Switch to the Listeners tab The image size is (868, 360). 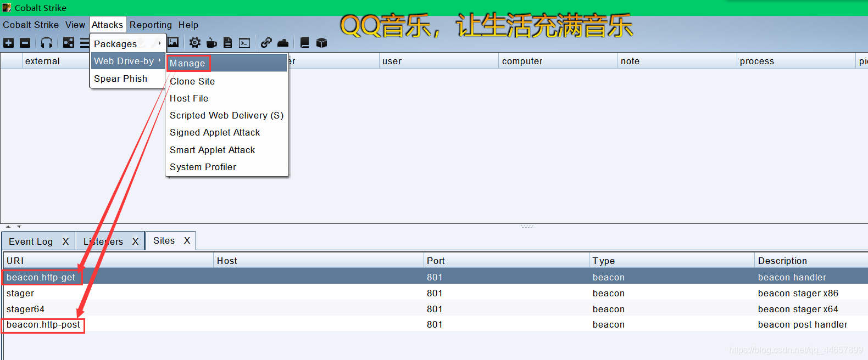point(103,241)
